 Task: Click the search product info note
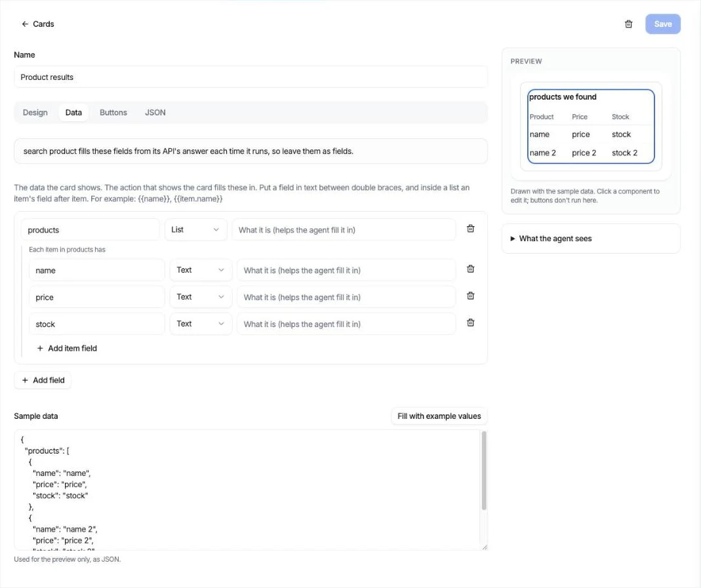(x=250, y=151)
